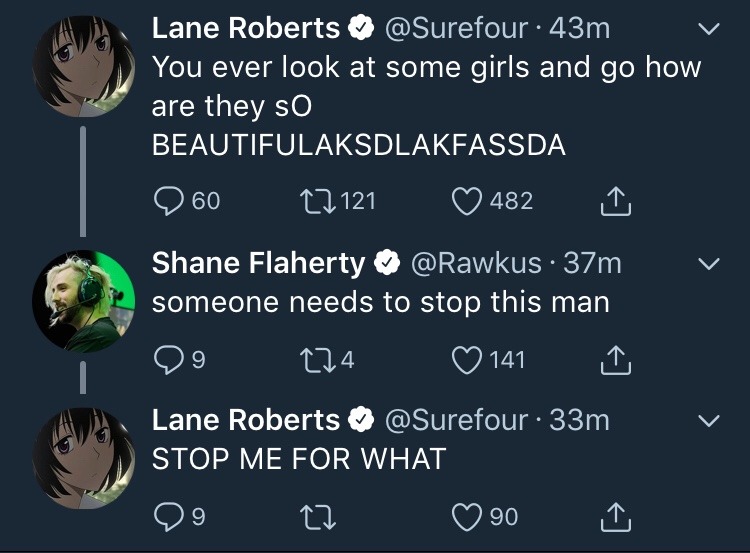View Shane Flaherty's headset profile picture

(83, 300)
